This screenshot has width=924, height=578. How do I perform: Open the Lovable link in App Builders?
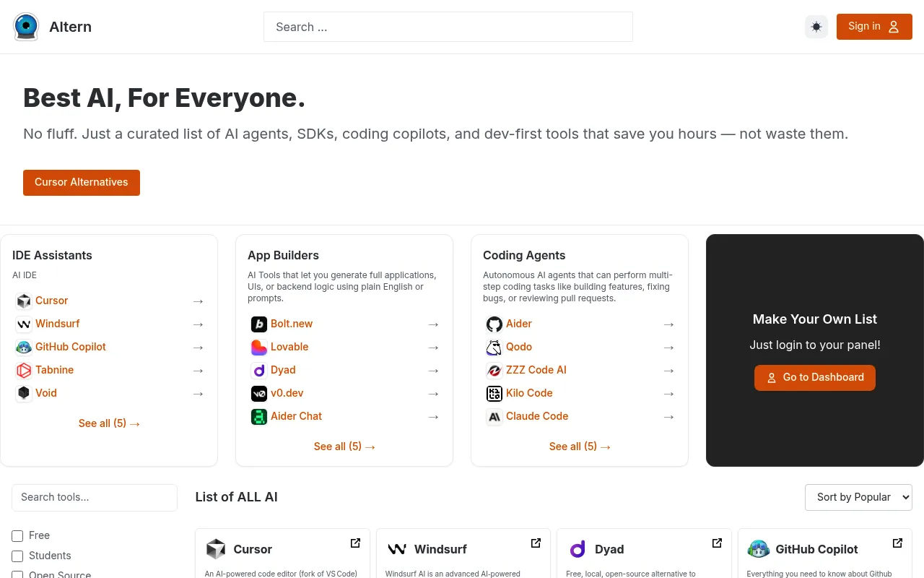click(289, 347)
